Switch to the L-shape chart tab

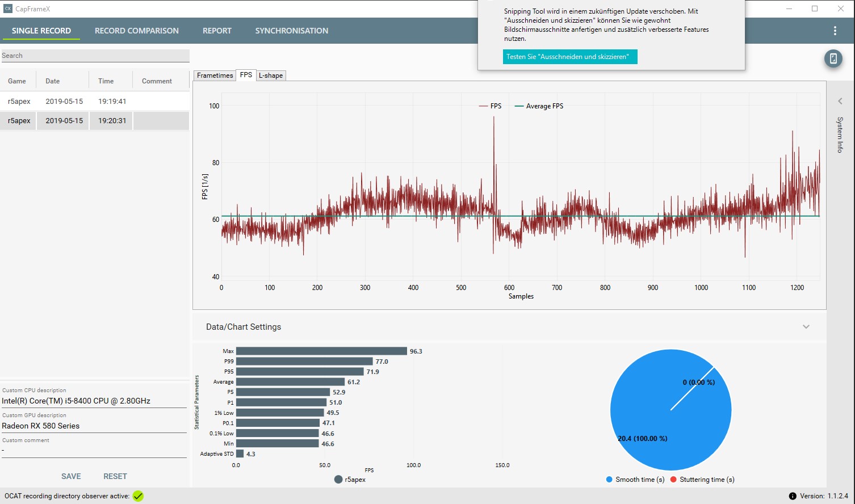(271, 75)
